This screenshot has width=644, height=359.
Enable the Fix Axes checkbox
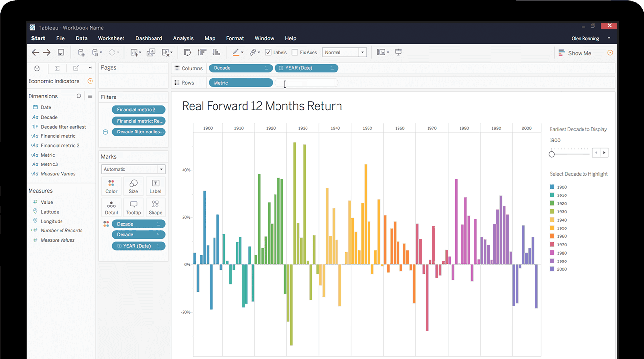[x=295, y=52]
